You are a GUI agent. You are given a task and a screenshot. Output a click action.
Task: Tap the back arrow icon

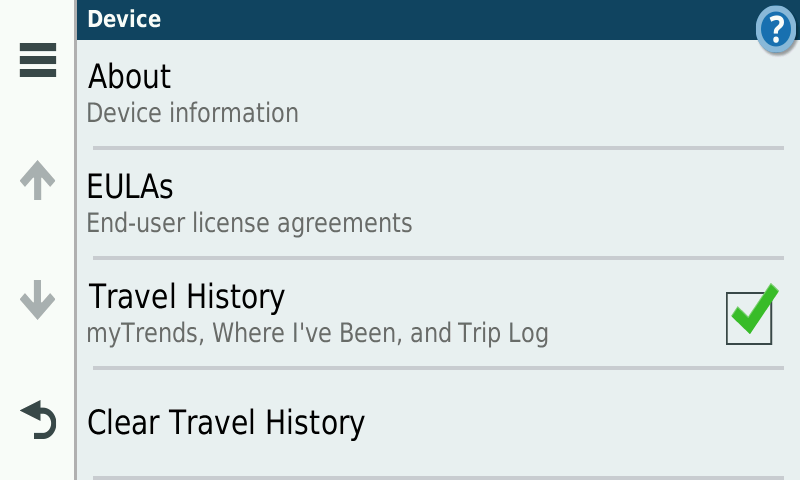(38, 420)
